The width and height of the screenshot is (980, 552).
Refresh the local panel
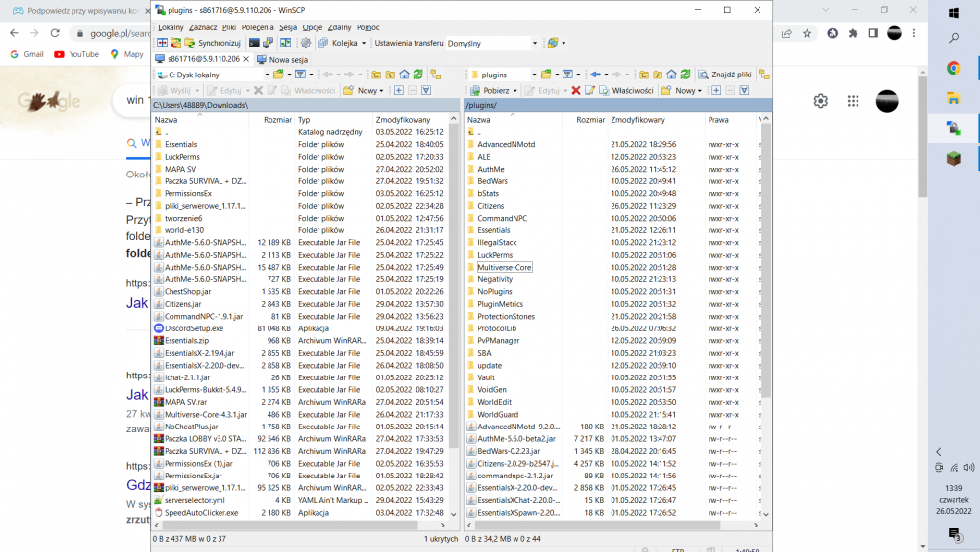(x=417, y=75)
